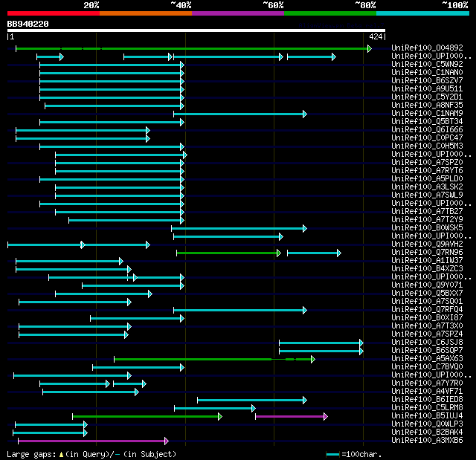The width and height of the screenshot is (476, 460).
Task: Select the UniRef100_A5AX63 label
Action: [x=427, y=359]
